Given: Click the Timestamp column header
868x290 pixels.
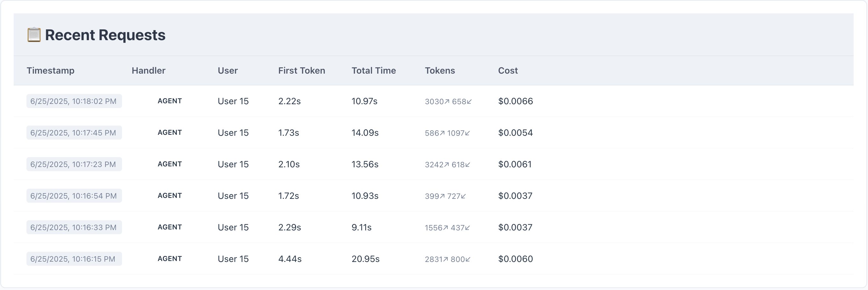Looking at the screenshot, I should point(51,70).
